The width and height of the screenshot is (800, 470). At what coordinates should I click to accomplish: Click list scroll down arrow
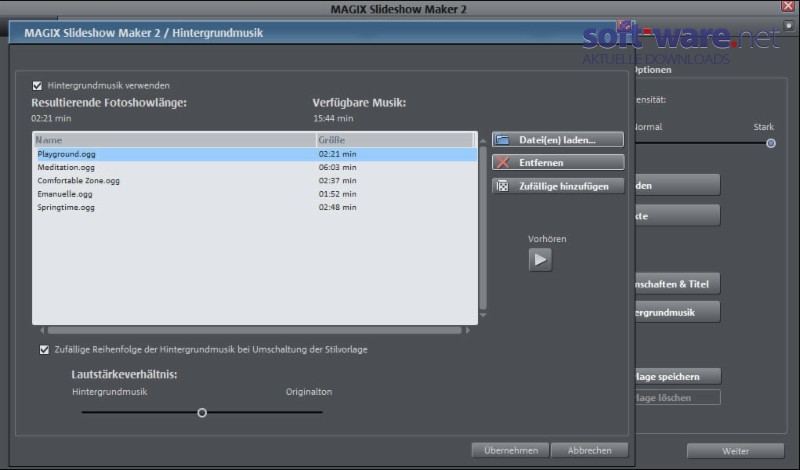(483, 315)
